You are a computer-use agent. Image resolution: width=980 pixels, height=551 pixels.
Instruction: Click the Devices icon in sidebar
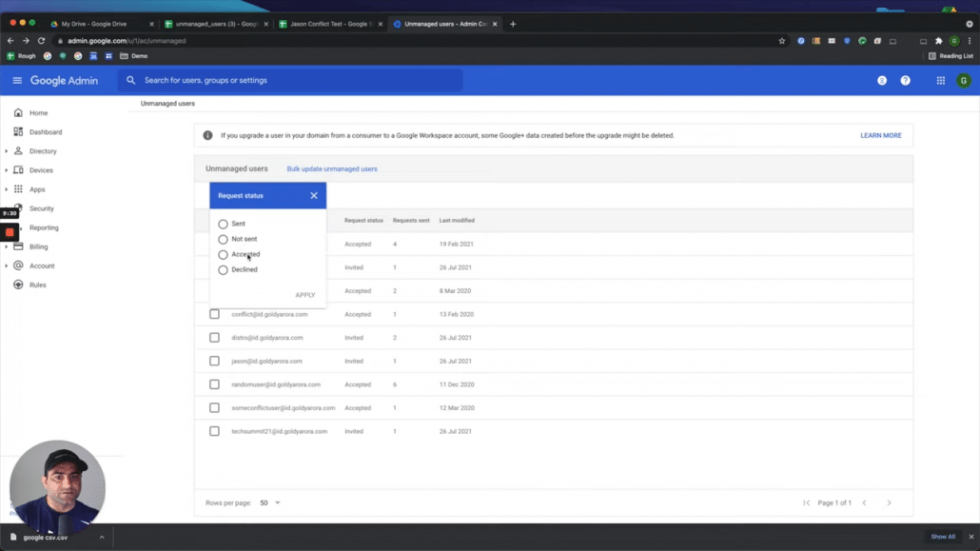18,170
